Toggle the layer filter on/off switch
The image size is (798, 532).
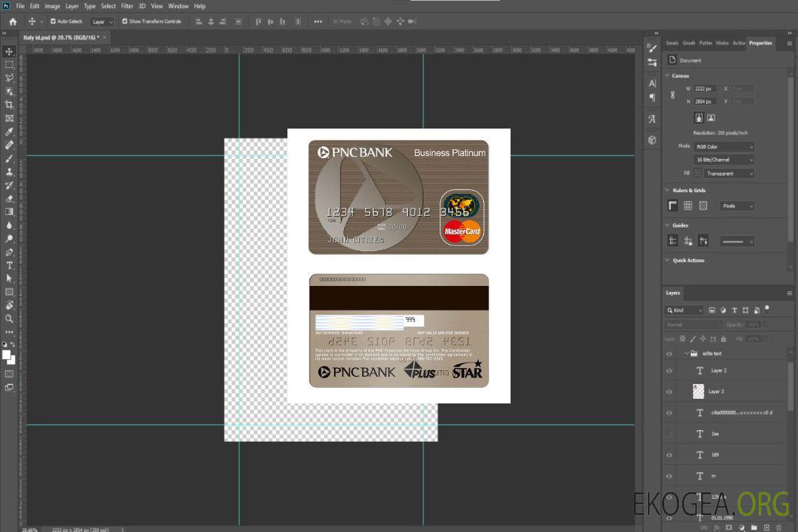(x=767, y=309)
